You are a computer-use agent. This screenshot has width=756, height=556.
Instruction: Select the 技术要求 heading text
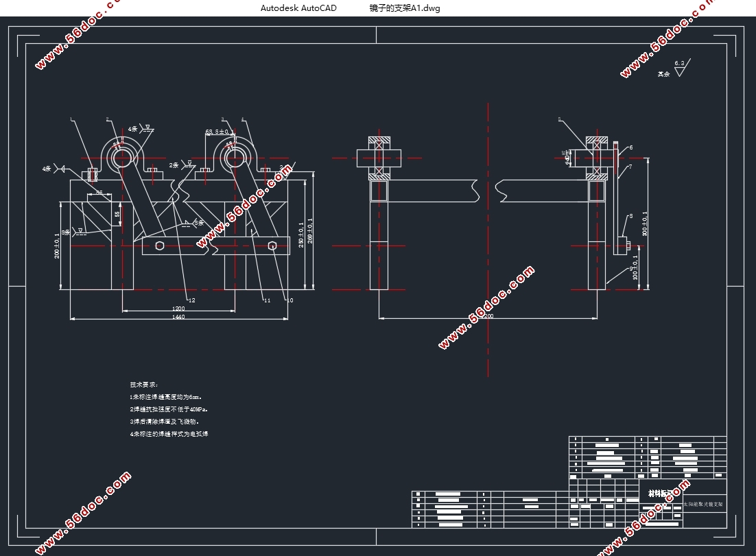point(143,385)
